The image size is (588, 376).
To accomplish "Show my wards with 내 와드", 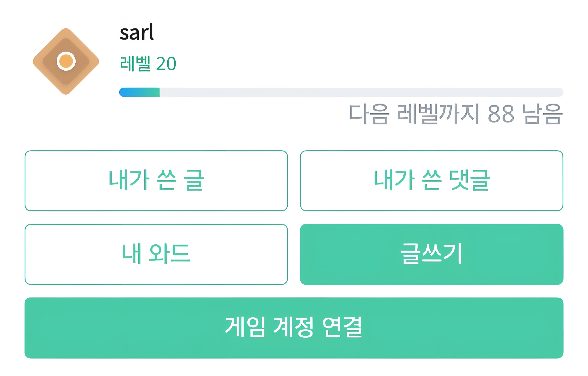I will [x=156, y=254].
